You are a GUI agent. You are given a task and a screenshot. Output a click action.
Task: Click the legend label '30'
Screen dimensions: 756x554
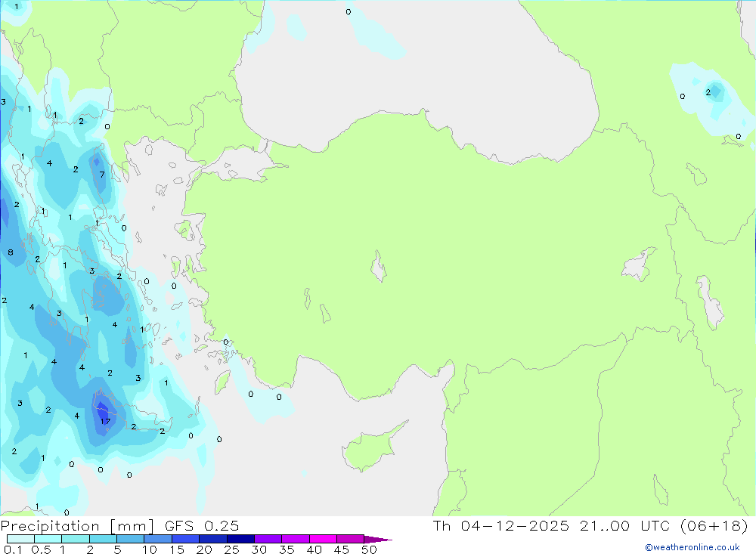[259, 549]
